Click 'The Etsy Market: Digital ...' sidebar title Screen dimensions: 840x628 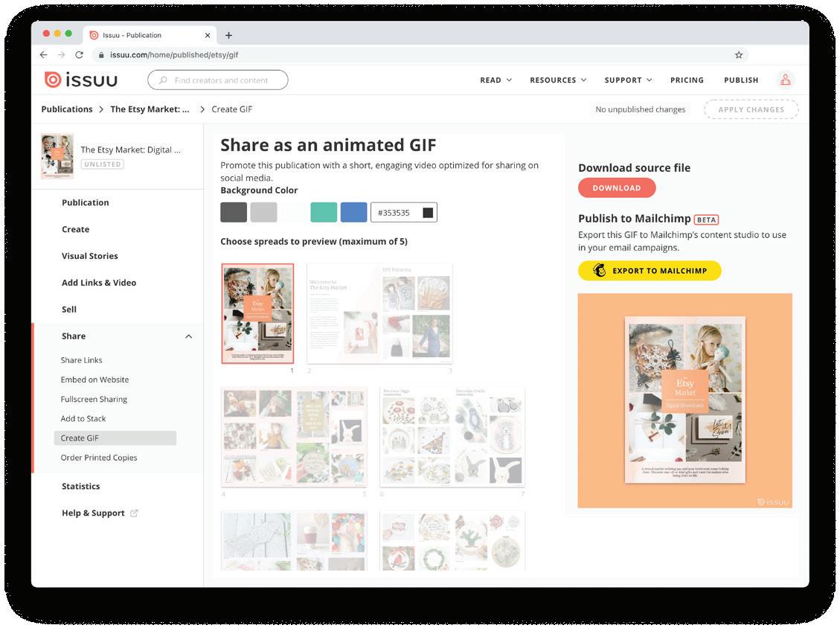point(130,150)
